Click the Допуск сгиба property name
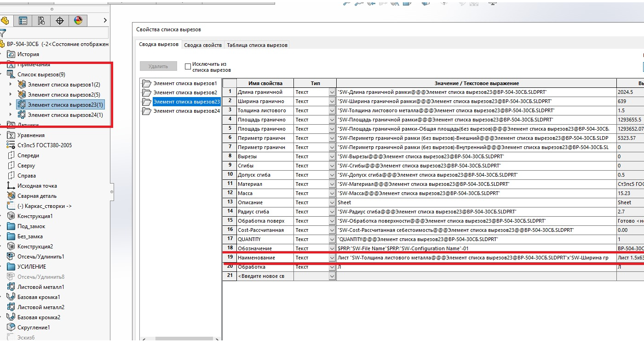 (265, 175)
